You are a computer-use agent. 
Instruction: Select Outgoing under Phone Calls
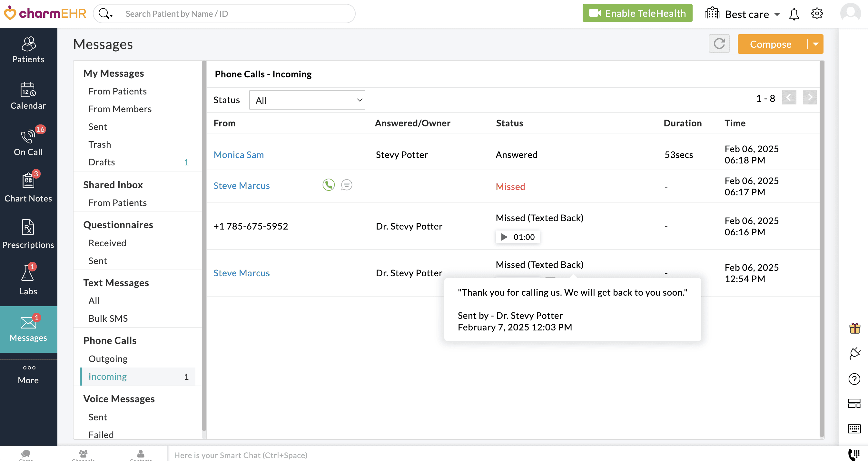coord(108,358)
